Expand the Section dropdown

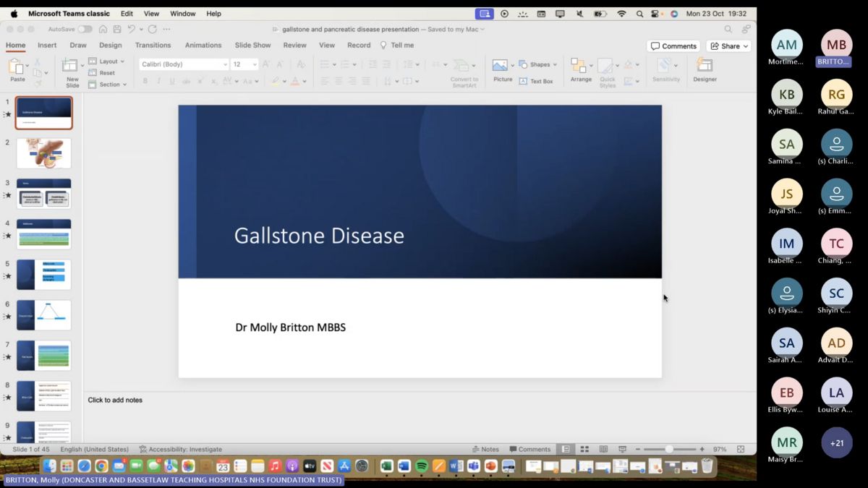click(108, 85)
